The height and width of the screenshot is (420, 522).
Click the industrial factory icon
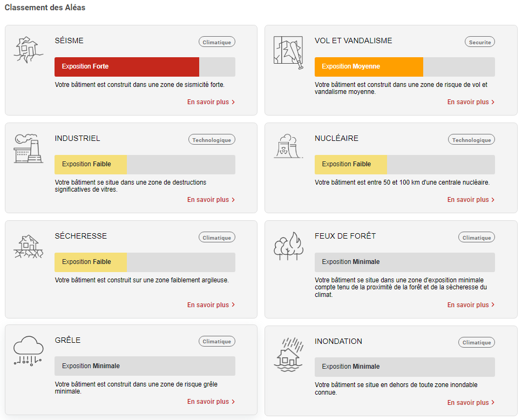28,148
